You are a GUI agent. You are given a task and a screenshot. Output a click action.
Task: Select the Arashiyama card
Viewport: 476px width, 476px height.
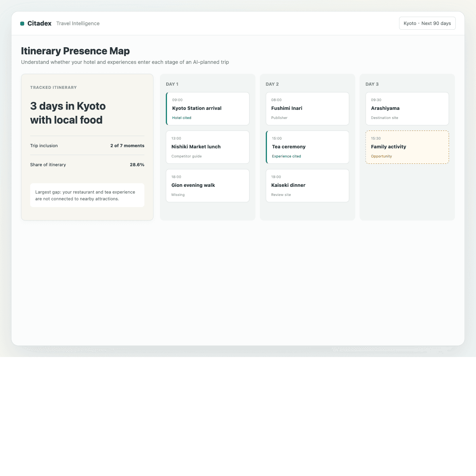(x=407, y=109)
